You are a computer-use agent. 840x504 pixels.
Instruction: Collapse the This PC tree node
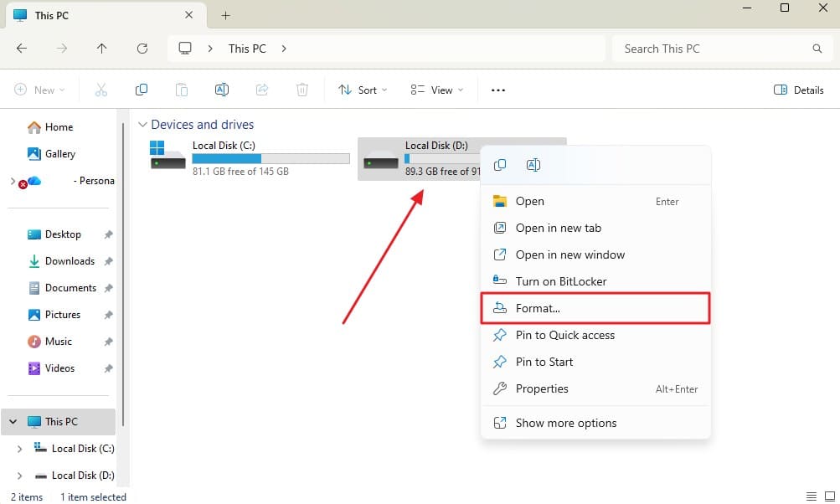13,422
